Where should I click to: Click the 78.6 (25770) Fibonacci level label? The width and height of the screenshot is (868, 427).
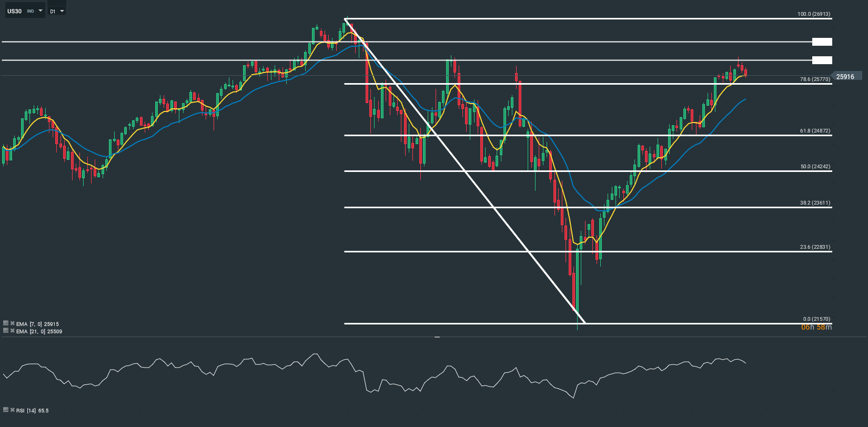(815, 79)
